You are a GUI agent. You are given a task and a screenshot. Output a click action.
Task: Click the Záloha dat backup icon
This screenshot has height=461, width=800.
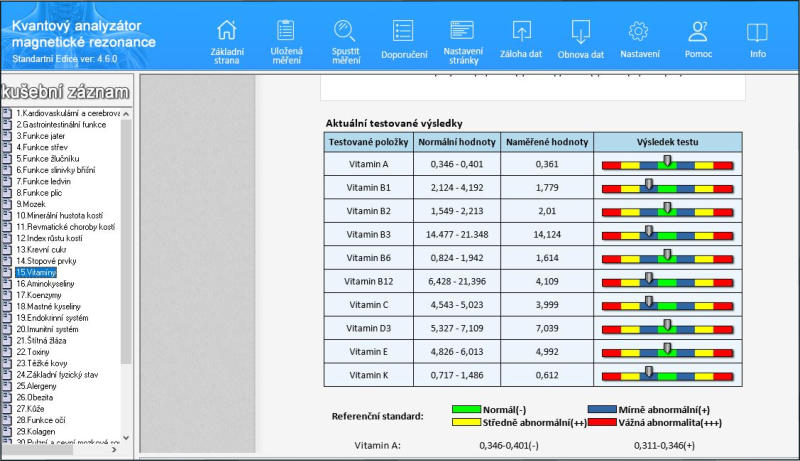pos(521,31)
